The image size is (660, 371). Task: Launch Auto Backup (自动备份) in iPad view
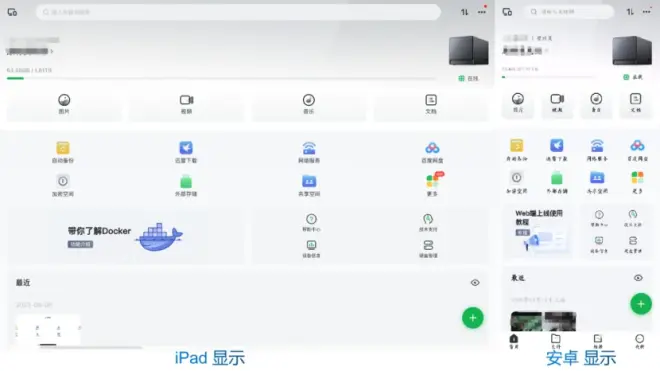[63, 152]
